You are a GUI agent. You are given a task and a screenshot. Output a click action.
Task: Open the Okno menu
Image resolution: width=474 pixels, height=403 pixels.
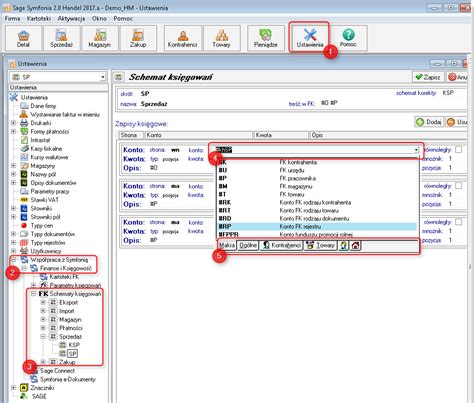[99, 19]
